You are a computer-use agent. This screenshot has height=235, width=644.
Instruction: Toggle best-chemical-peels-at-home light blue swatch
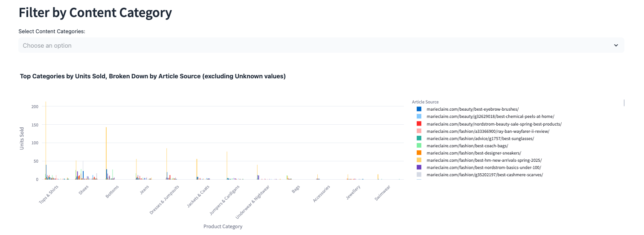pyautogui.click(x=419, y=117)
